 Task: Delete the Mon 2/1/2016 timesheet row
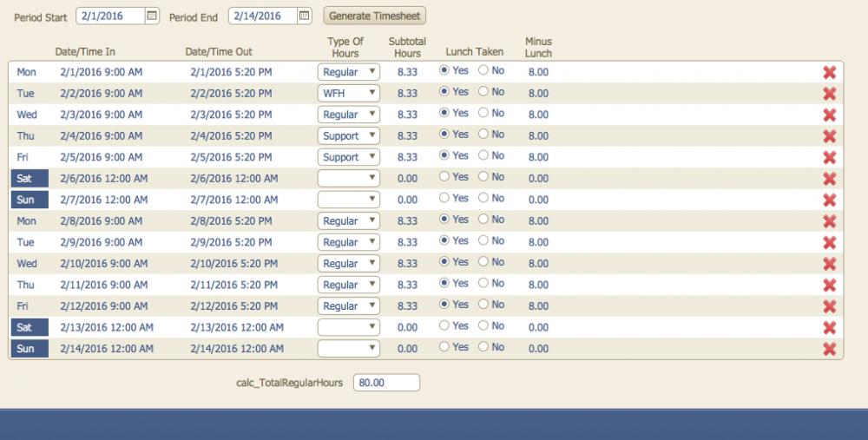(829, 72)
